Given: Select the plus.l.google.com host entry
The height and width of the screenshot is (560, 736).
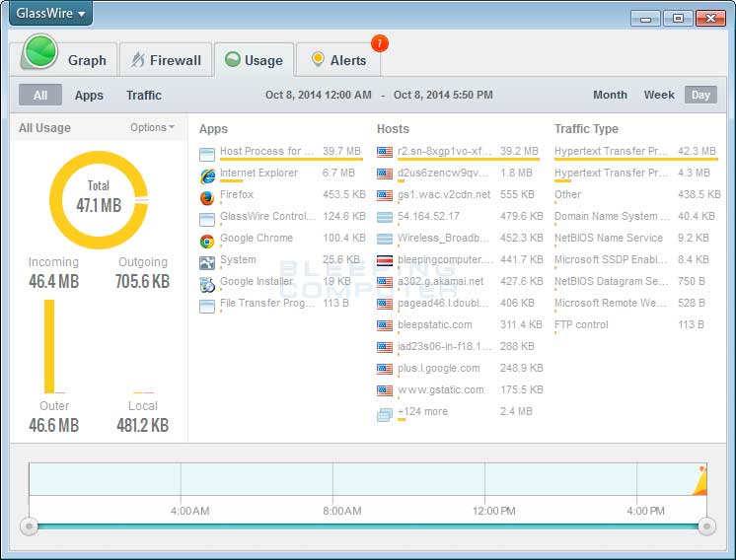Looking at the screenshot, I should point(460,369).
